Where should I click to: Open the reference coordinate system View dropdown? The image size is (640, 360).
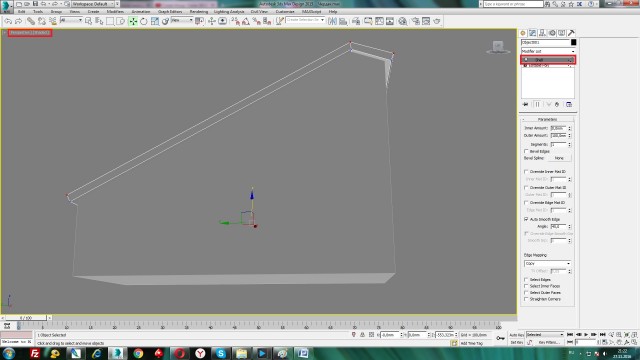pyautogui.click(x=182, y=20)
